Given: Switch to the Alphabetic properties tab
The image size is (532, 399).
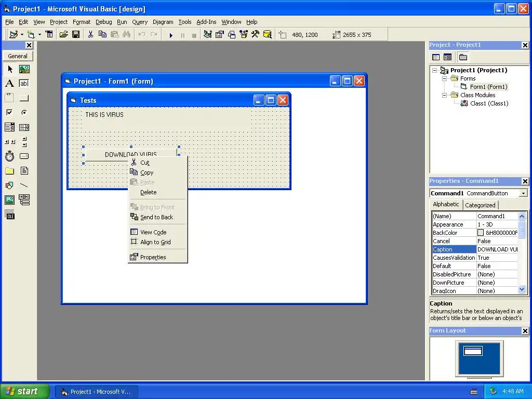Looking at the screenshot, I should point(446,204).
